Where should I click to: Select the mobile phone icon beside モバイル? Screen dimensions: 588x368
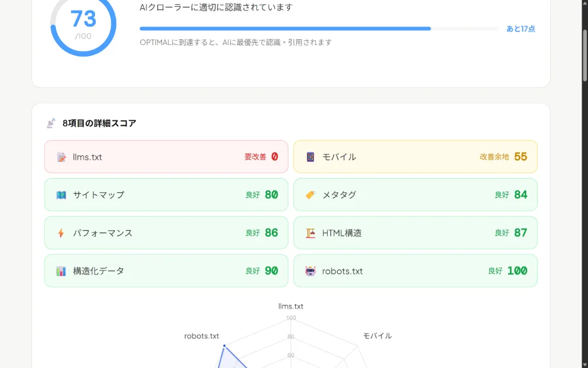(309, 157)
